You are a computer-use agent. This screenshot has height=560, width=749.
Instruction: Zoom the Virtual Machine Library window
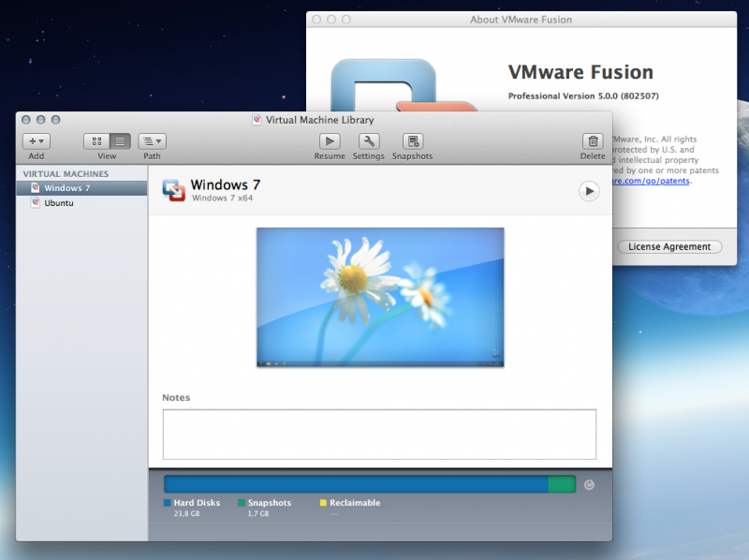pos(56,120)
